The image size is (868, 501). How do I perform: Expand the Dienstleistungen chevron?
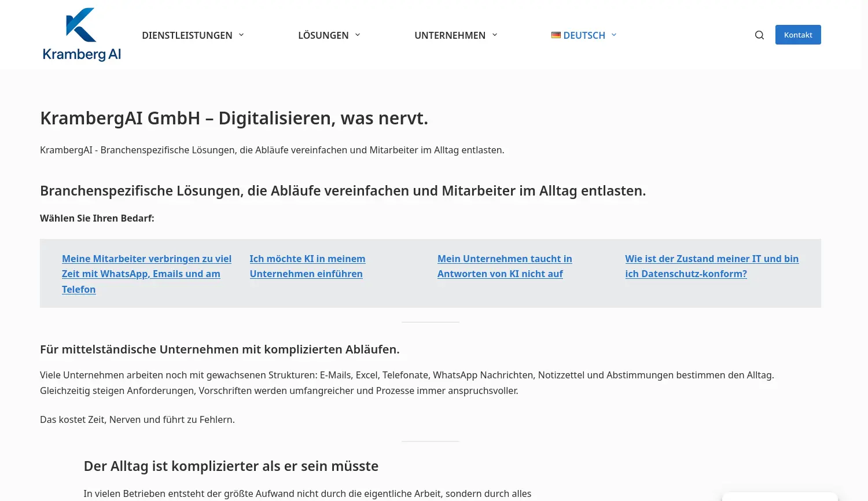pos(241,35)
